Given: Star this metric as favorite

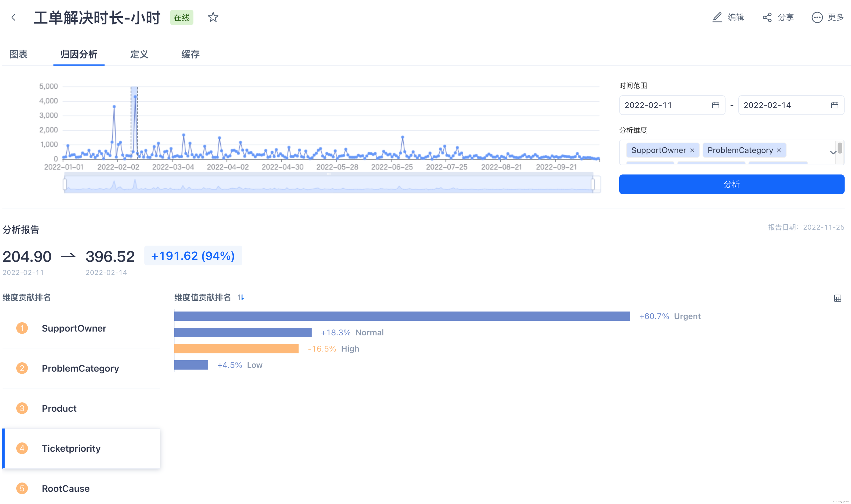Looking at the screenshot, I should [x=213, y=17].
